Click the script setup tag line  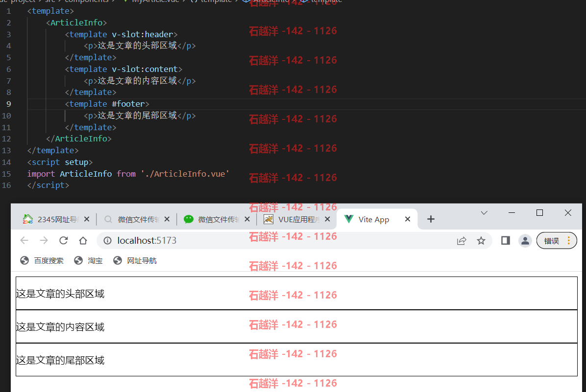pyautogui.click(x=60, y=162)
